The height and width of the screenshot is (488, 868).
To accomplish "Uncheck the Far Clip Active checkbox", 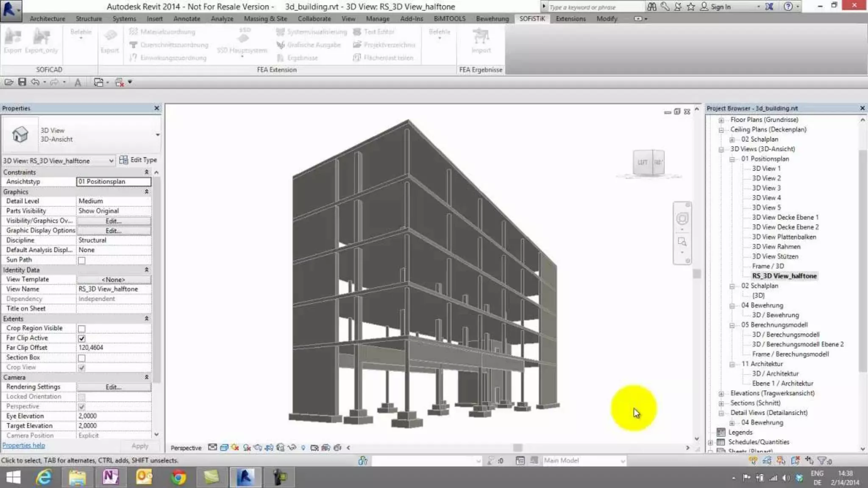I will (x=82, y=338).
